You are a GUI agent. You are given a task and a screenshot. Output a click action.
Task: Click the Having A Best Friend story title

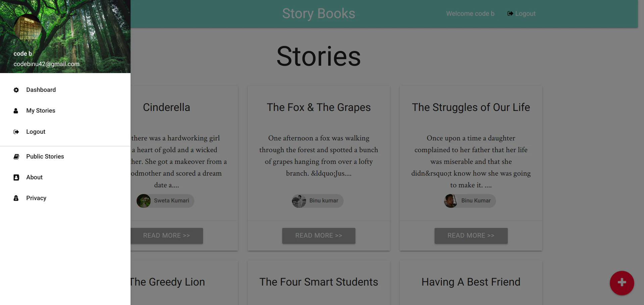click(x=470, y=282)
